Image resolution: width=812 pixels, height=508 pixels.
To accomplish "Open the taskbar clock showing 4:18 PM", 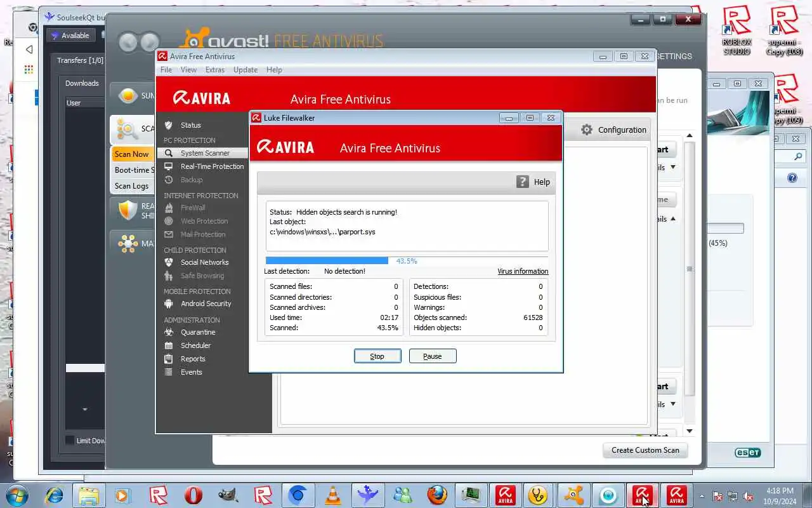I will point(780,496).
